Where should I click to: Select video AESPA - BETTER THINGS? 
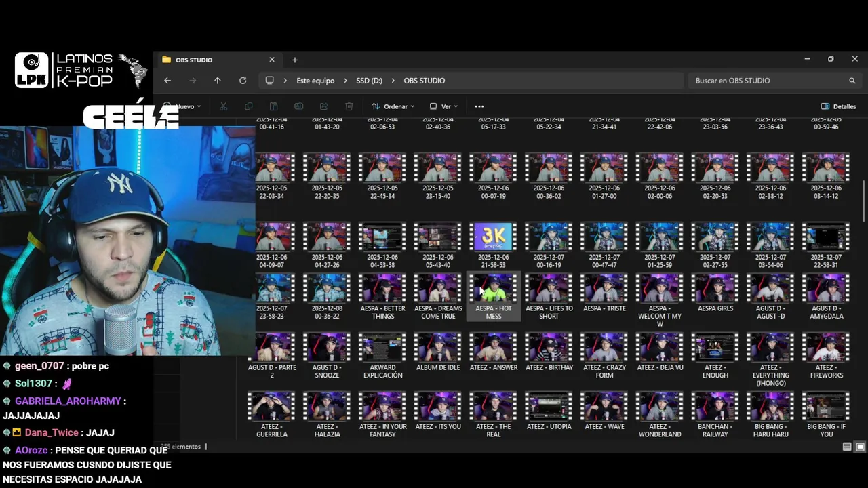[382, 298]
